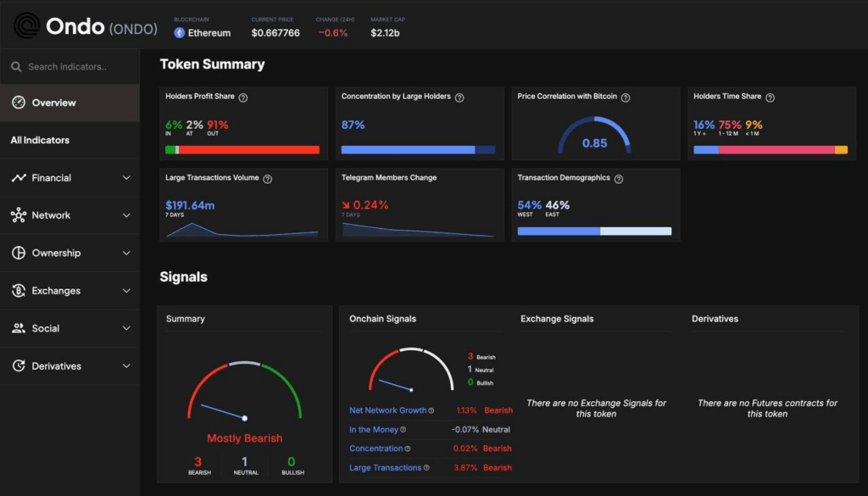Screen dimensions: 868x496
Task: Open the Large Transactions signal link
Action: 386,468
